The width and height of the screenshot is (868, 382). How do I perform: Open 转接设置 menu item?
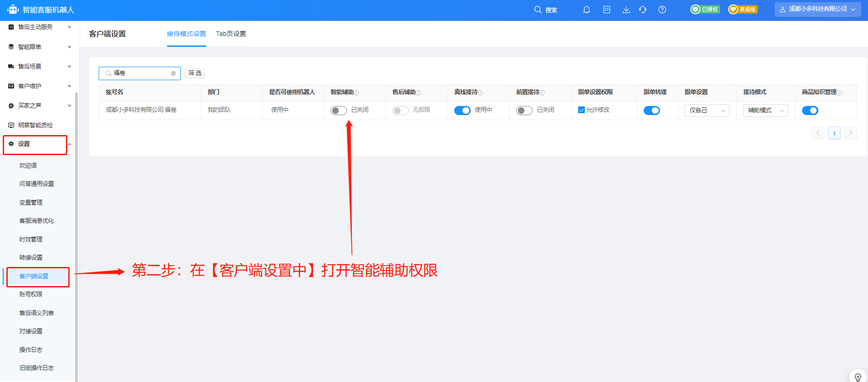pyautogui.click(x=31, y=258)
